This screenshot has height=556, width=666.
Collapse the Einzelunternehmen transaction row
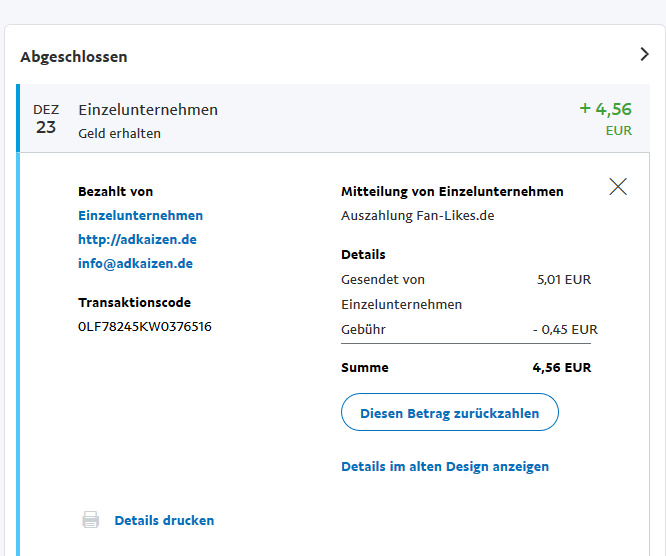[148, 110]
